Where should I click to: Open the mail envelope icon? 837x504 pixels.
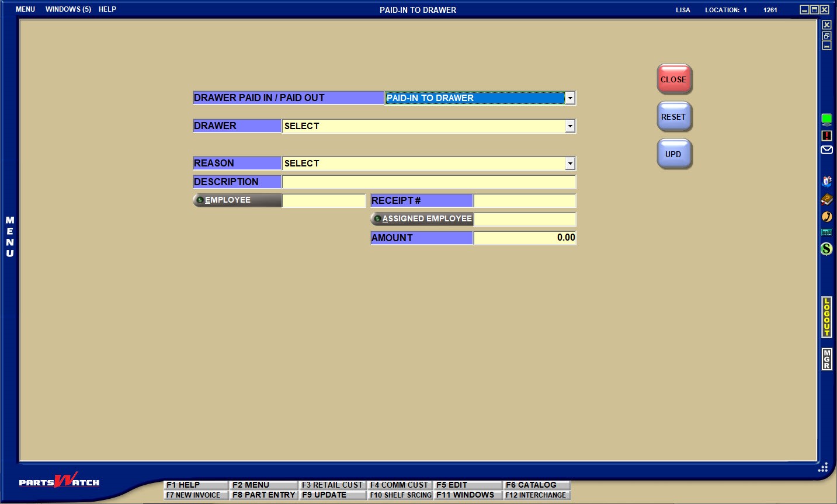click(x=826, y=150)
